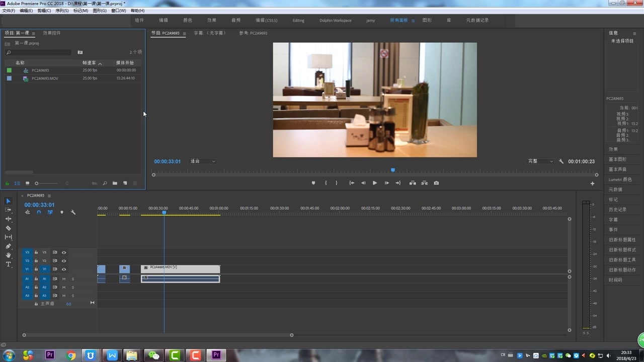The image size is (644, 362).
Task: Select PC2A9693.MOV in project list
Action: 45,78
